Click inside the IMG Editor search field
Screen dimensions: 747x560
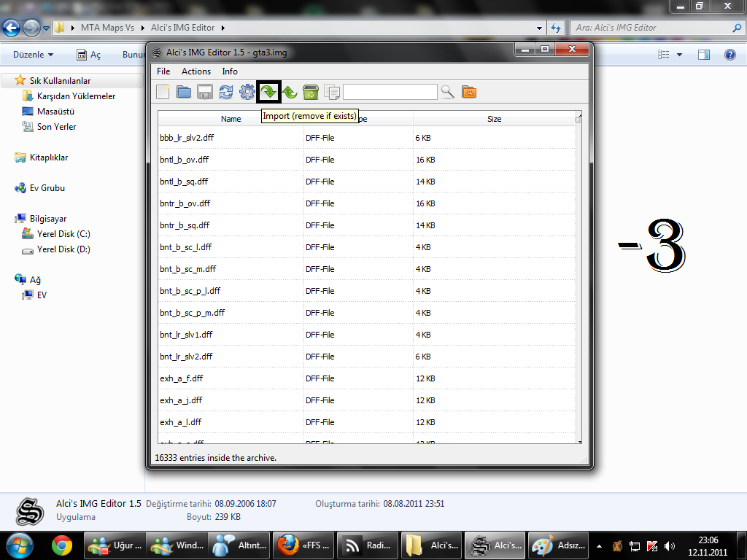[390, 92]
